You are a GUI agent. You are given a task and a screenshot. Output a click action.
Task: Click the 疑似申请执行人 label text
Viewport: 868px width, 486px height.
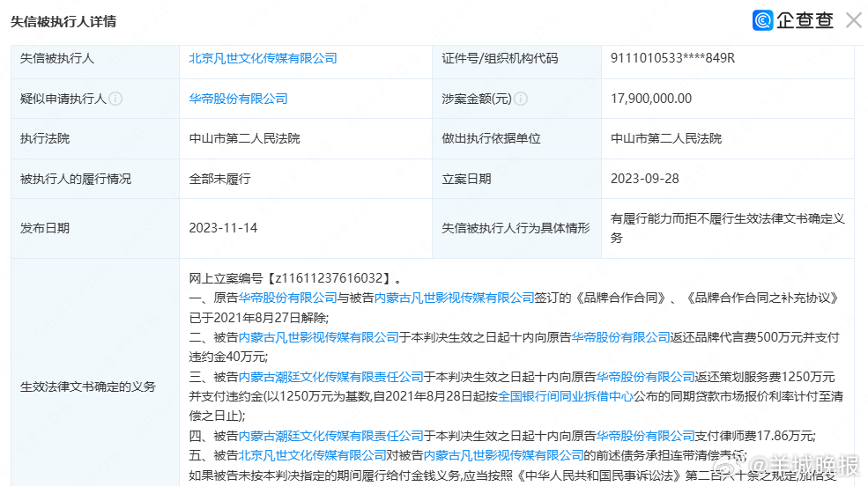click(x=63, y=99)
